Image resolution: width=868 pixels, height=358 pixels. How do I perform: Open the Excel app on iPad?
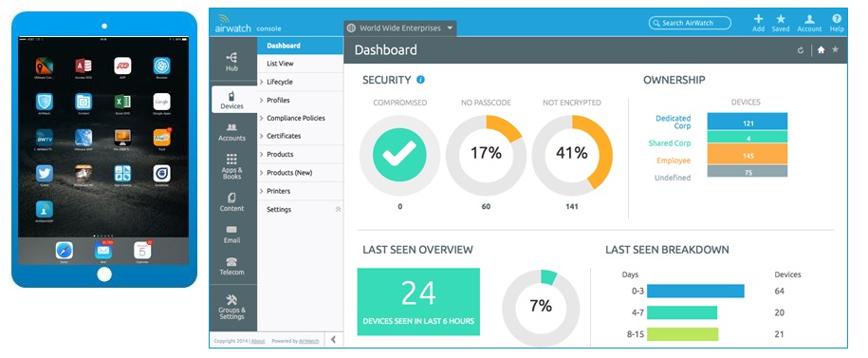(x=122, y=102)
